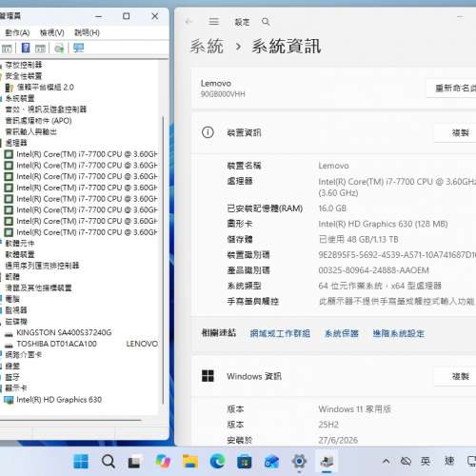Select the 韌體 category
Screen dimensions: 476x476
click(12, 277)
